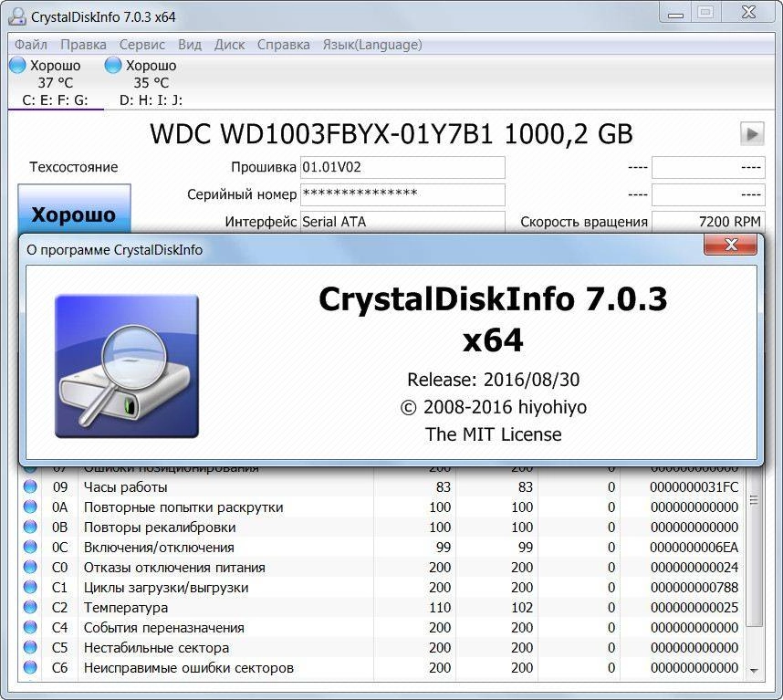Viewport: 783px width, 700px height.
Task: Select the disk tab C: E: F: G:
Action: (x=55, y=82)
